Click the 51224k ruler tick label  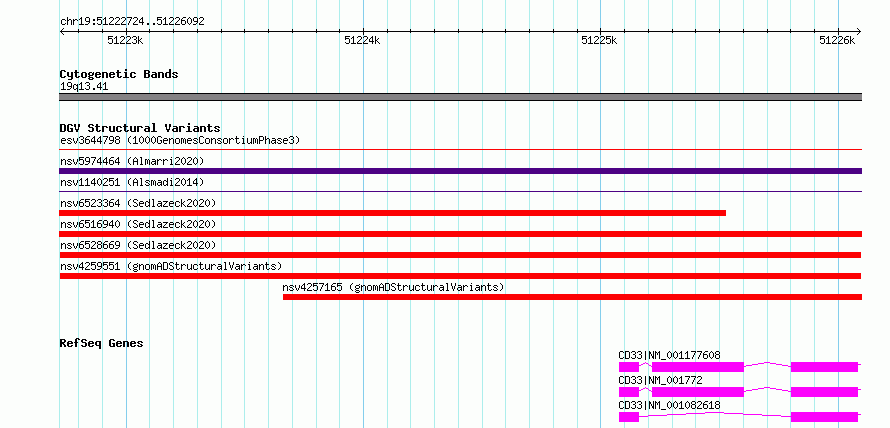[362, 40]
